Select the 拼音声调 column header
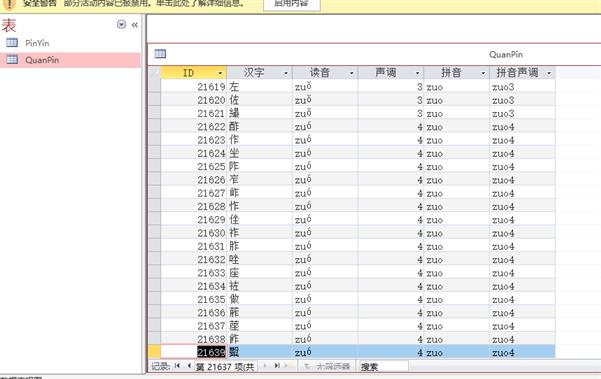Image resolution: width=601 pixels, height=379 pixels. pyautogui.click(x=522, y=73)
